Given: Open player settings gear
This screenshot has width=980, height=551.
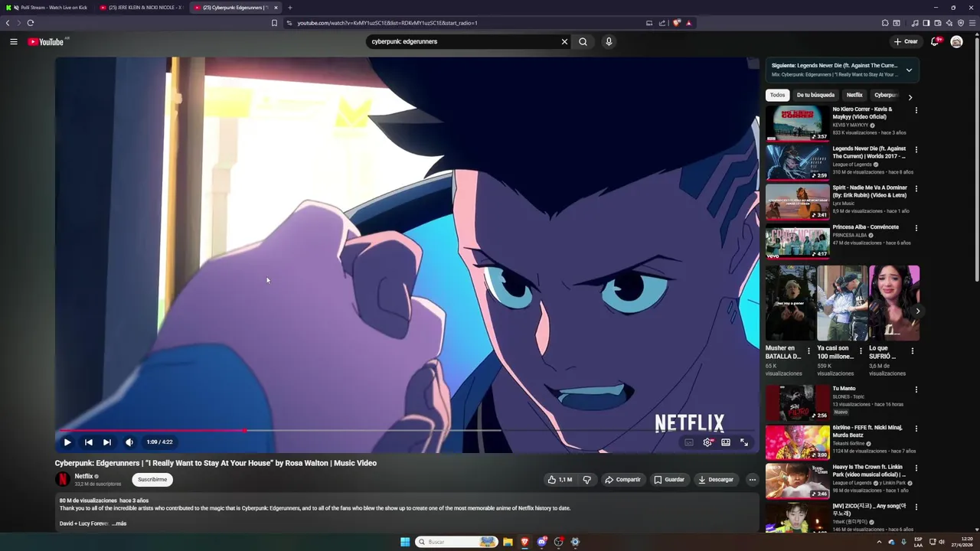Looking at the screenshot, I should point(707,442).
